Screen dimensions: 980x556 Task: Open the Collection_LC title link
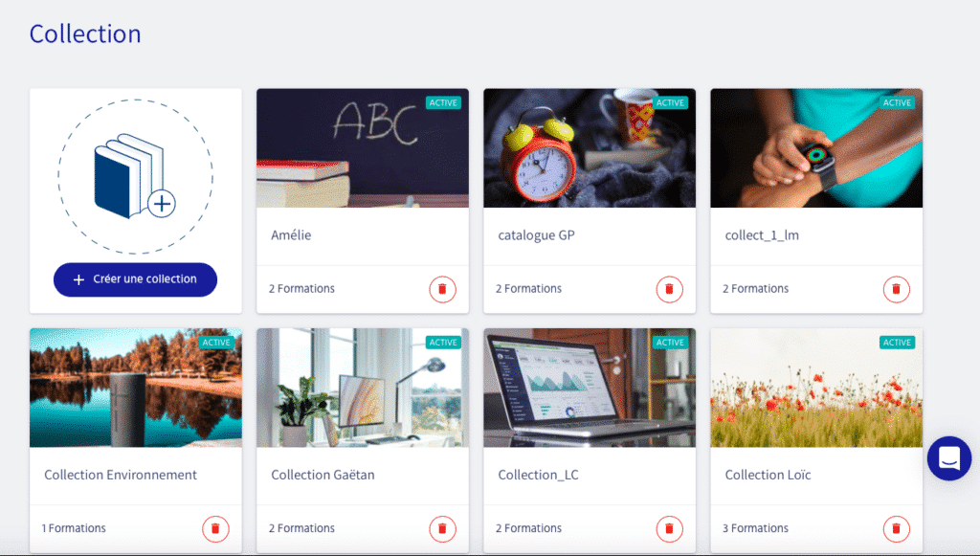[538, 475]
